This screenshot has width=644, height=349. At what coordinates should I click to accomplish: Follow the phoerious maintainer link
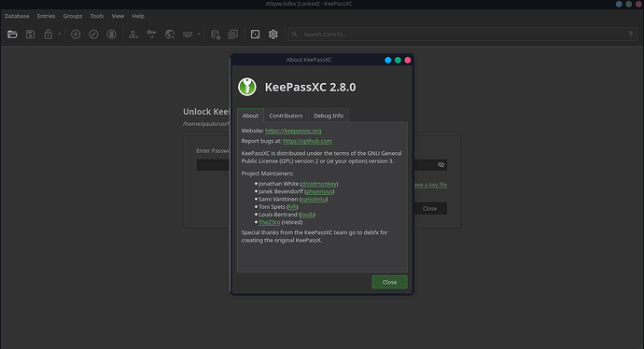[319, 191]
